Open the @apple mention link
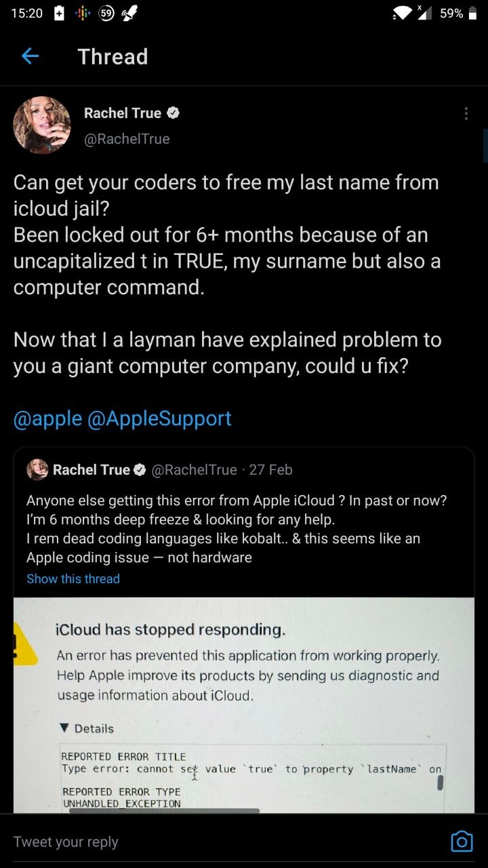Image resolution: width=488 pixels, height=868 pixels. click(47, 418)
